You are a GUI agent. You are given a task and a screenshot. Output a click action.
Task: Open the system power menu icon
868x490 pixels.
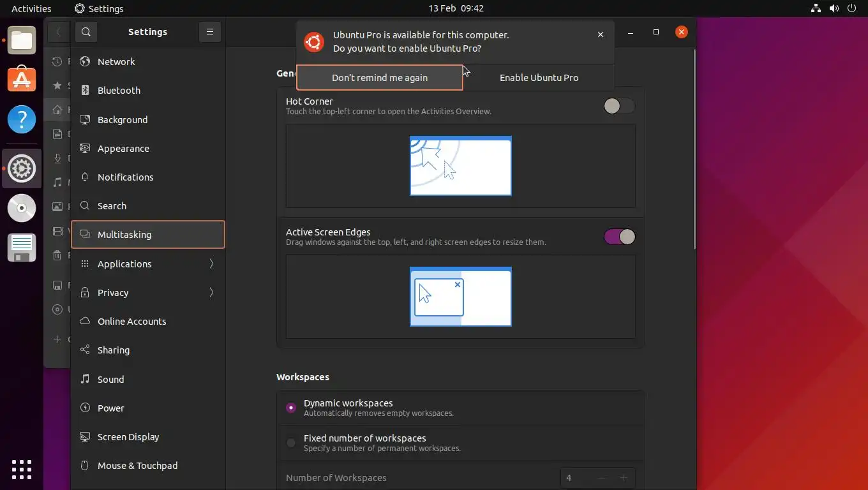[x=851, y=8]
